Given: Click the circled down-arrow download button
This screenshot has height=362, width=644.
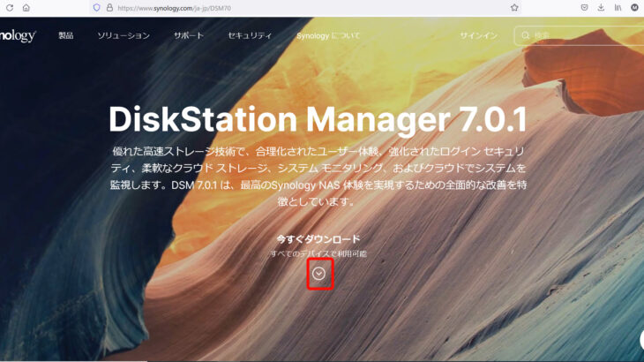Looking at the screenshot, I should click(x=319, y=274).
